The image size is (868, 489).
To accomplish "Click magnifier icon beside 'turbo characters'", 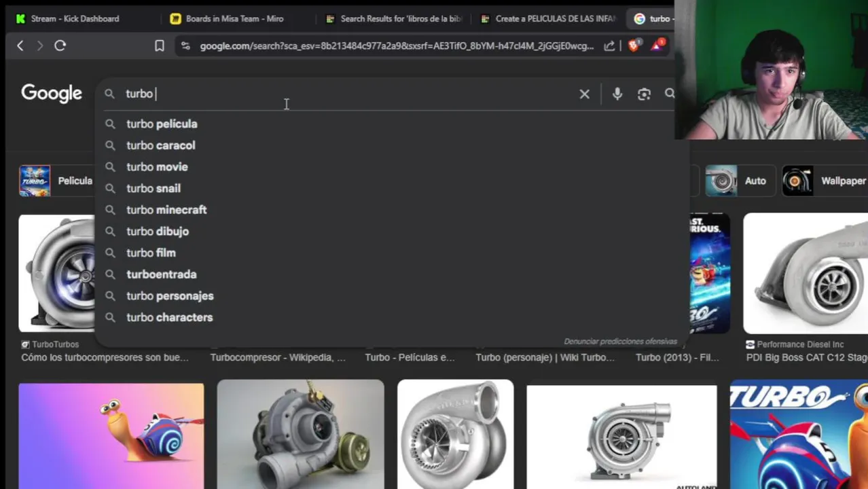I will point(110,317).
